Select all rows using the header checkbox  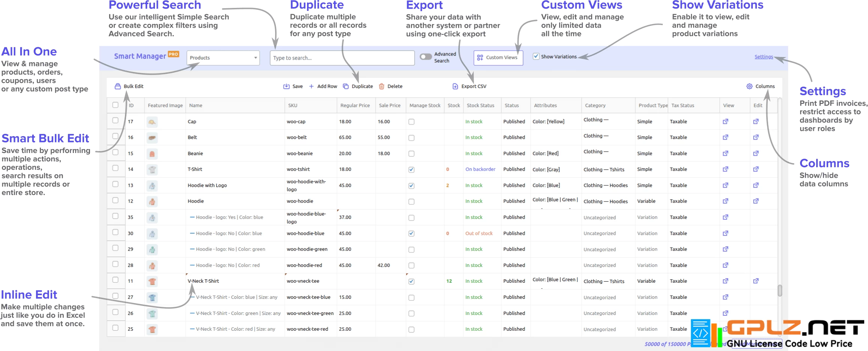click(115, 105)
